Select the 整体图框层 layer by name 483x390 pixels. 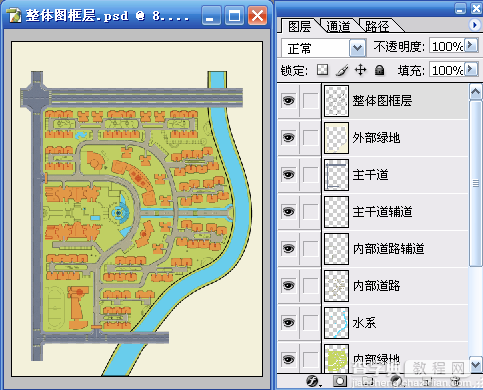(382, 101)
